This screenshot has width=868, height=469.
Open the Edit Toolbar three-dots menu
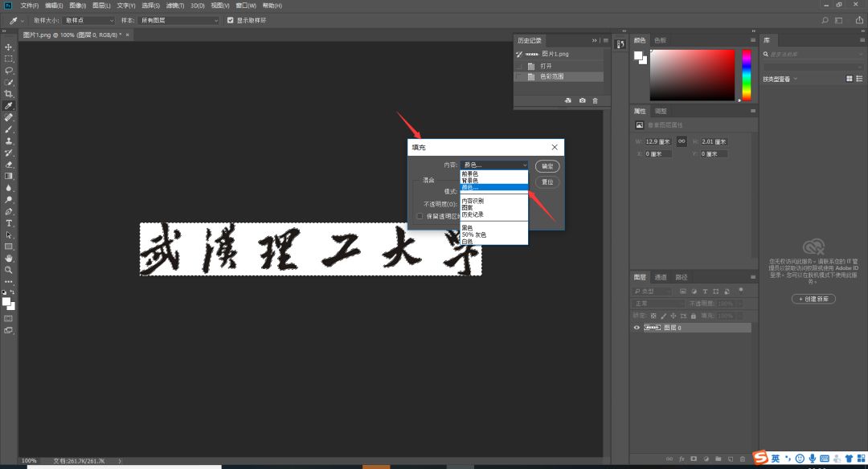pos(8,282)
